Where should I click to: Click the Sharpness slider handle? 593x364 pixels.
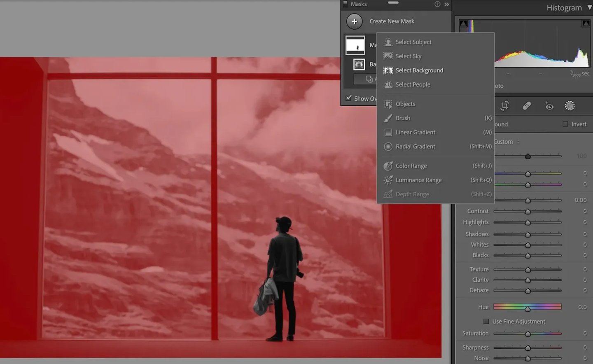(x=528, y=348)
